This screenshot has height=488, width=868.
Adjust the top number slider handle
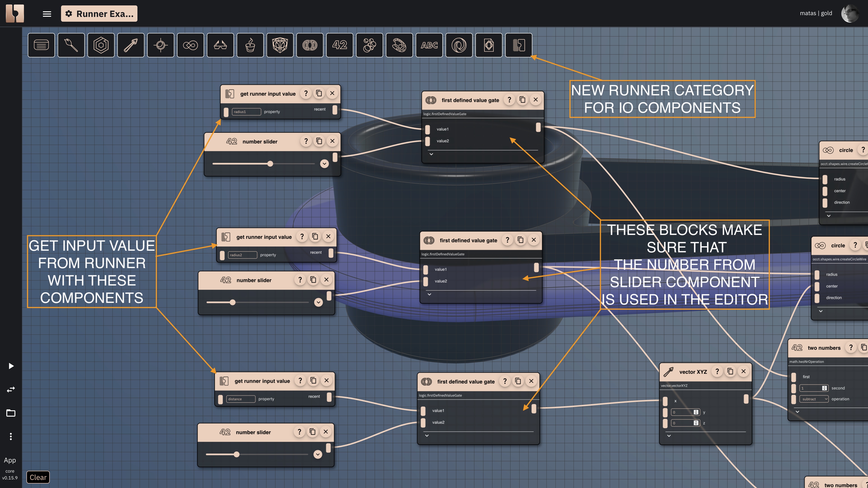[270, 164]
